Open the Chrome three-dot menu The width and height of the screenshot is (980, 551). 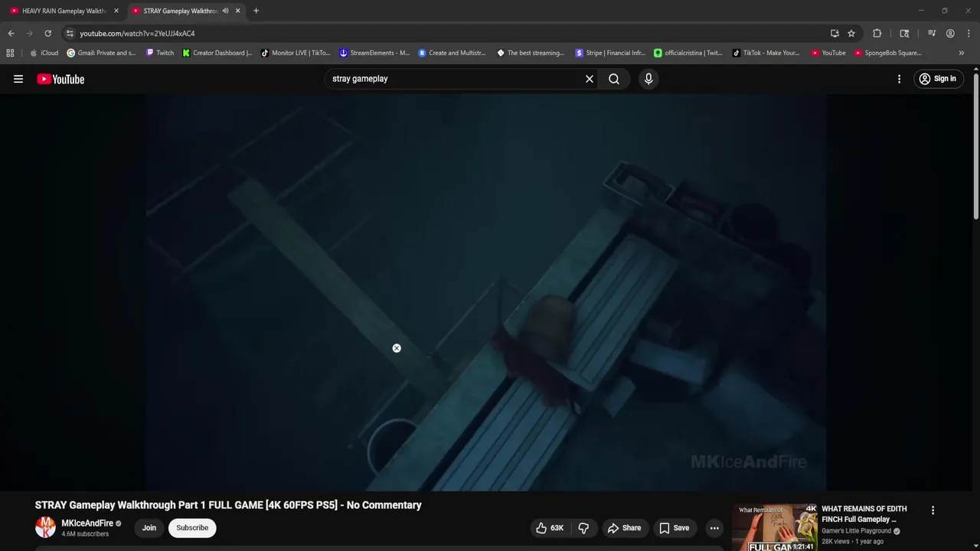(x=969, y=34)
